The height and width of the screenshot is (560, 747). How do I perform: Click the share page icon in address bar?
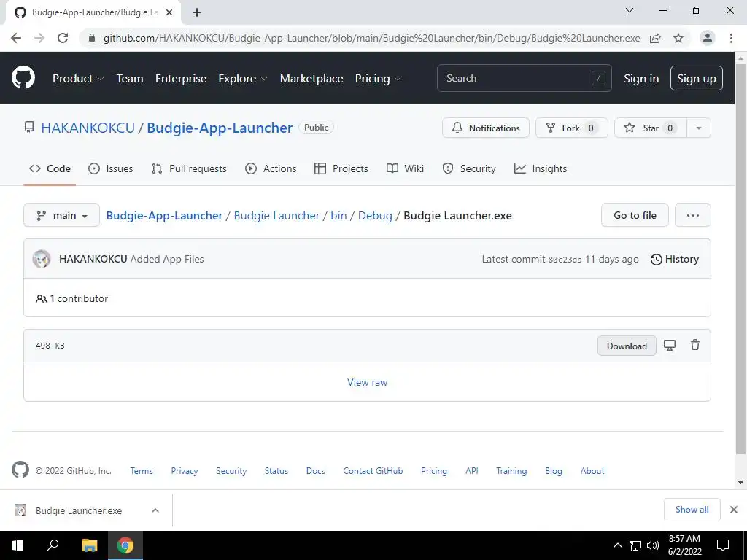tap(655, 38)
